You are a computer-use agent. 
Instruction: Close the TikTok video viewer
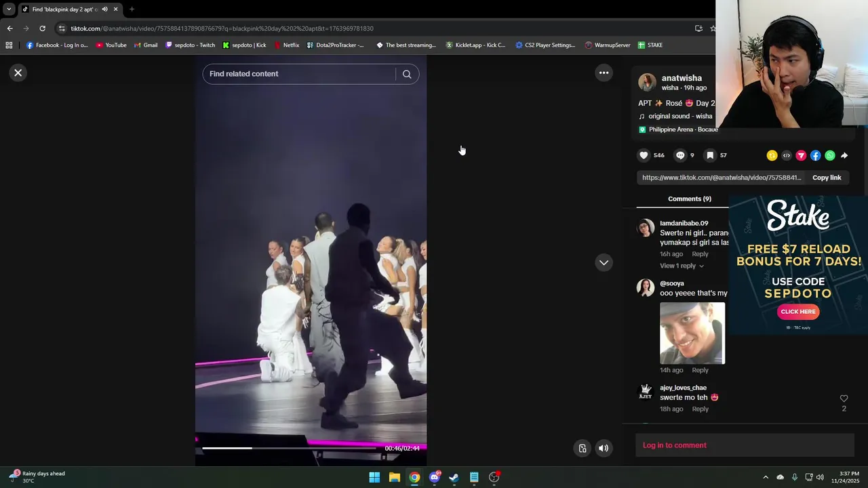click(x=18, y=73)
